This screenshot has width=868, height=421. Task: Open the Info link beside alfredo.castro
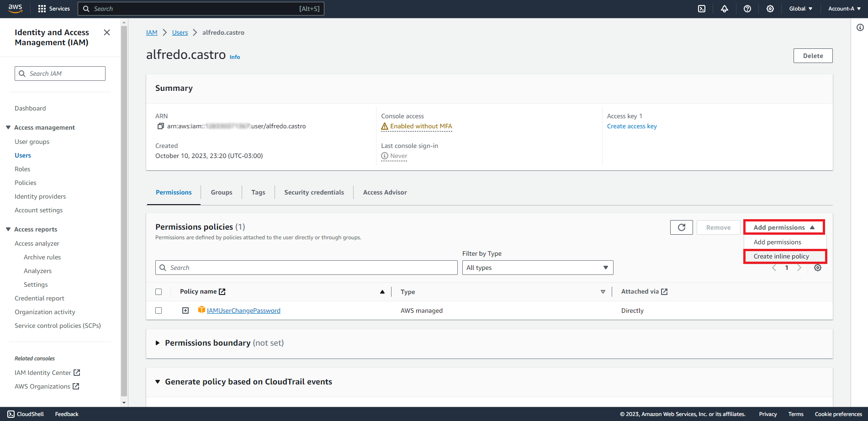click(x=235, y=57)
